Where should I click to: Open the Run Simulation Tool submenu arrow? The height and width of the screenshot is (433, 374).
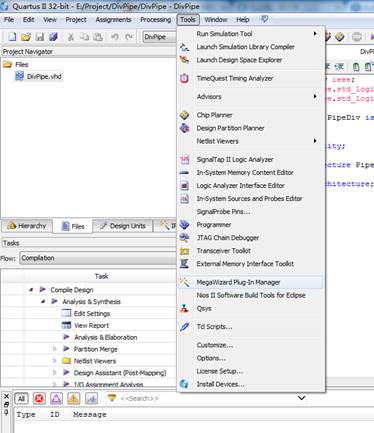pyautogui.click(x=315, y=34)
